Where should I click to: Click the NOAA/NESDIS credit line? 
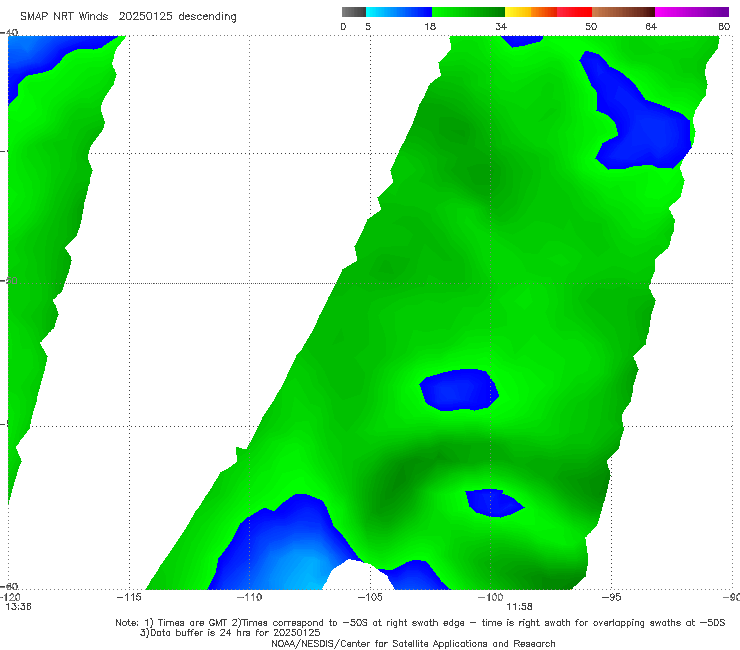[x=413, y=643]
